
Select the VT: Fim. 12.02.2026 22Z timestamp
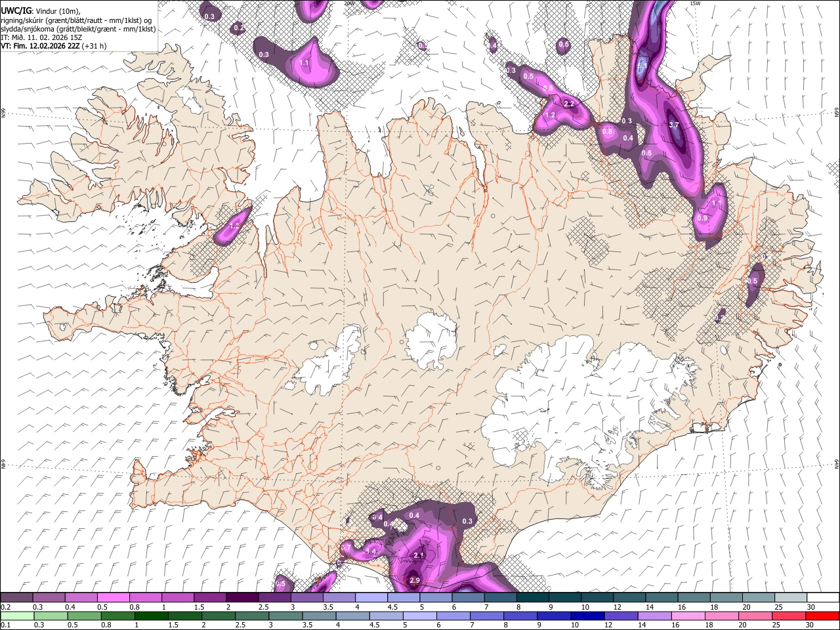point(40,46)
